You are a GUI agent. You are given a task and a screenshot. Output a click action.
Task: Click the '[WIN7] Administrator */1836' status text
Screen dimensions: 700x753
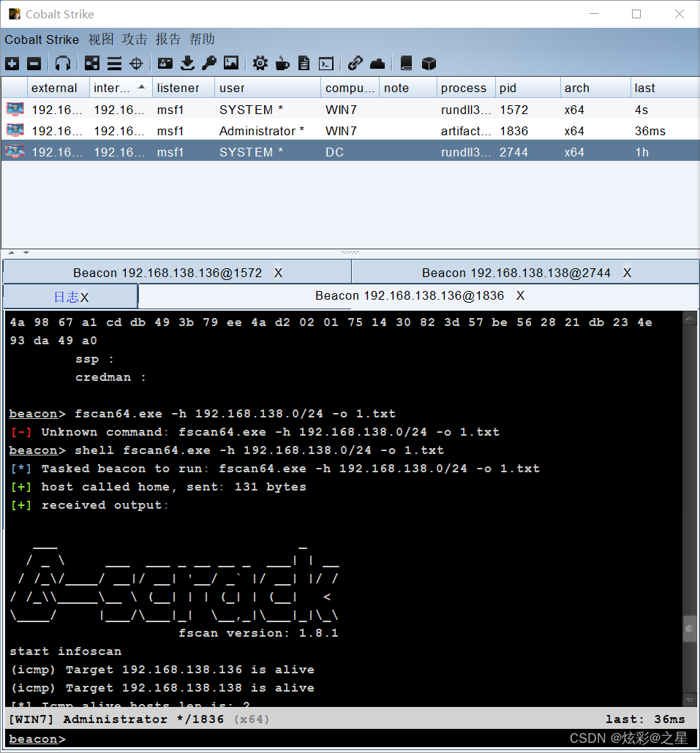[116, 719]
